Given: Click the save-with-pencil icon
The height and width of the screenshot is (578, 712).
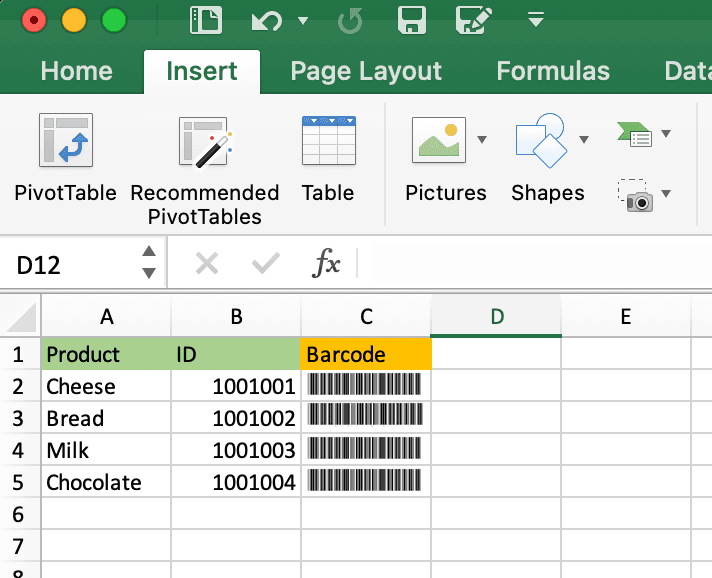Looking at the screenshot, I should click(474, 20).
